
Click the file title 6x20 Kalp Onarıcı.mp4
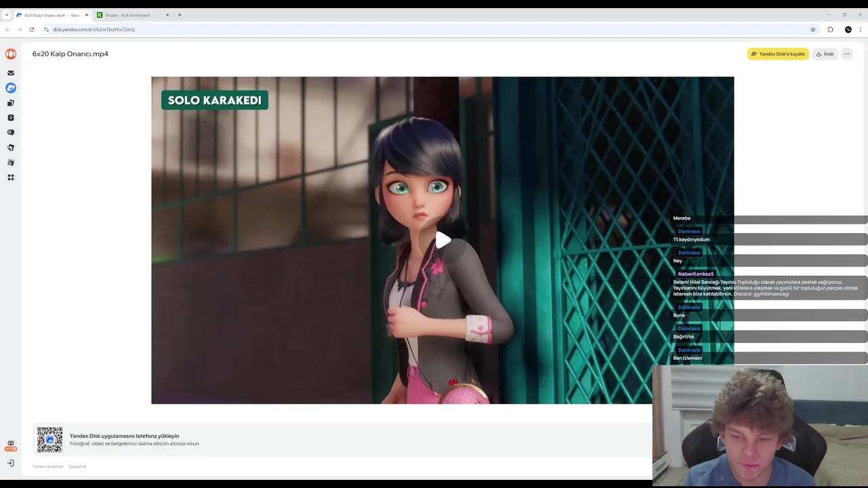click(x=71, y=54)
